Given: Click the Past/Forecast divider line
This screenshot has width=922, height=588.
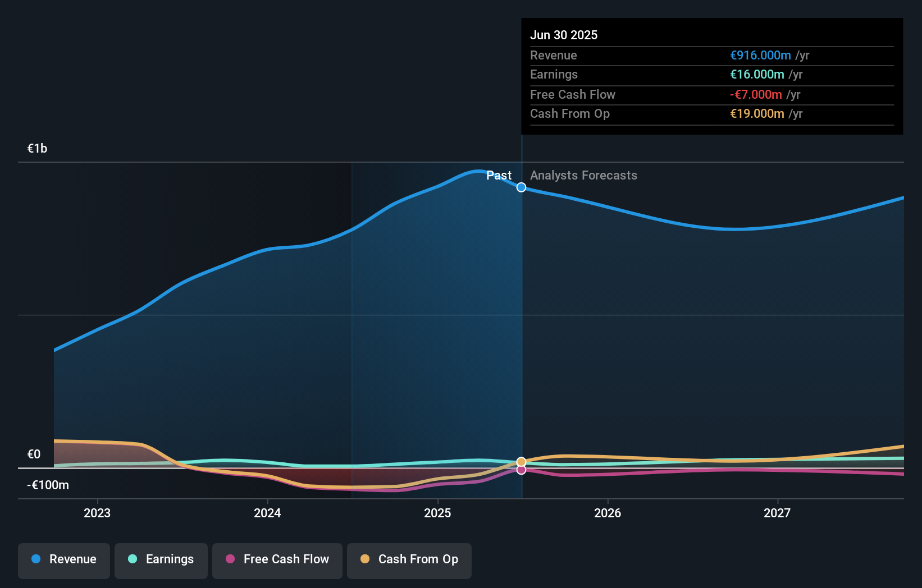Looking at the screenshot, I should (x=522, y=337).
